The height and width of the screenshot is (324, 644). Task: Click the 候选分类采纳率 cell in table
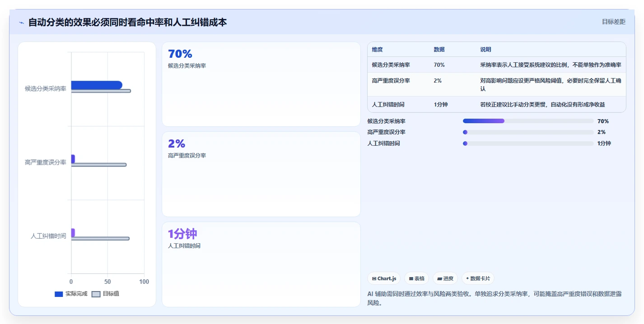coord(391,65)
